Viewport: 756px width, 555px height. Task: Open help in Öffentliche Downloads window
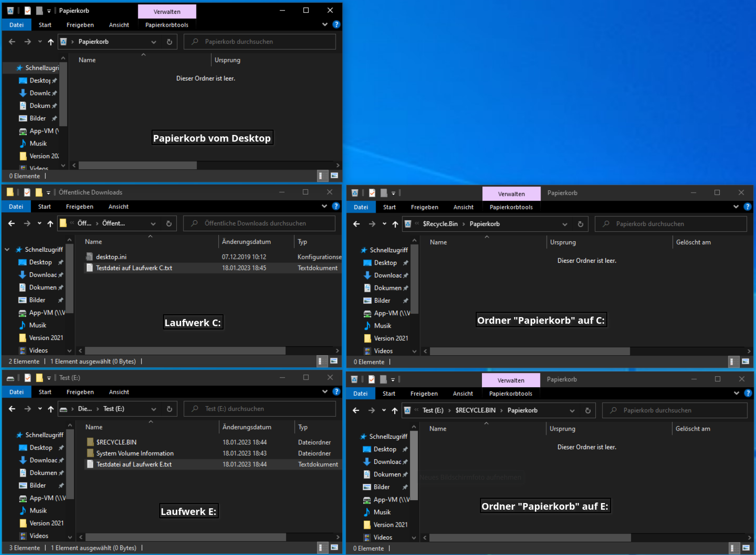click(x=336, y=206)
